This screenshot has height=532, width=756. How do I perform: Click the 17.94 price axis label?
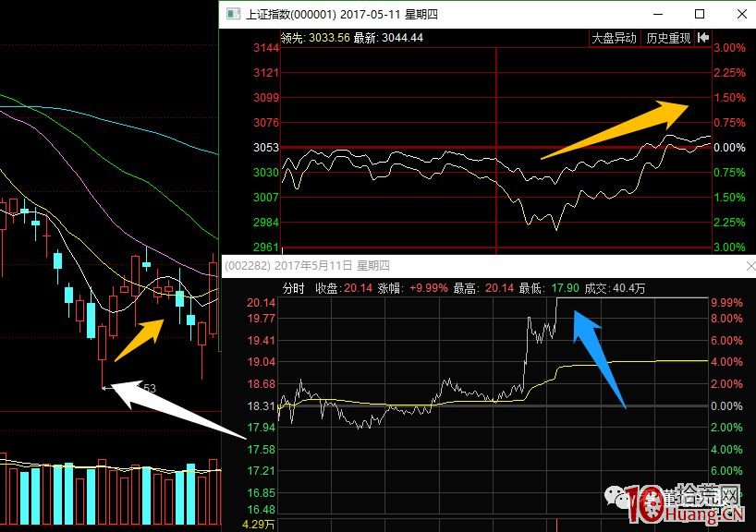click(x=262, y=428)
